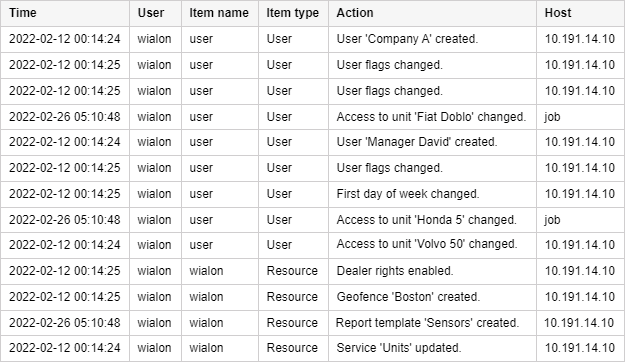This screenshot has height=362, width=625.
Task: Click the User column header
Action: (x=155, y=13)
